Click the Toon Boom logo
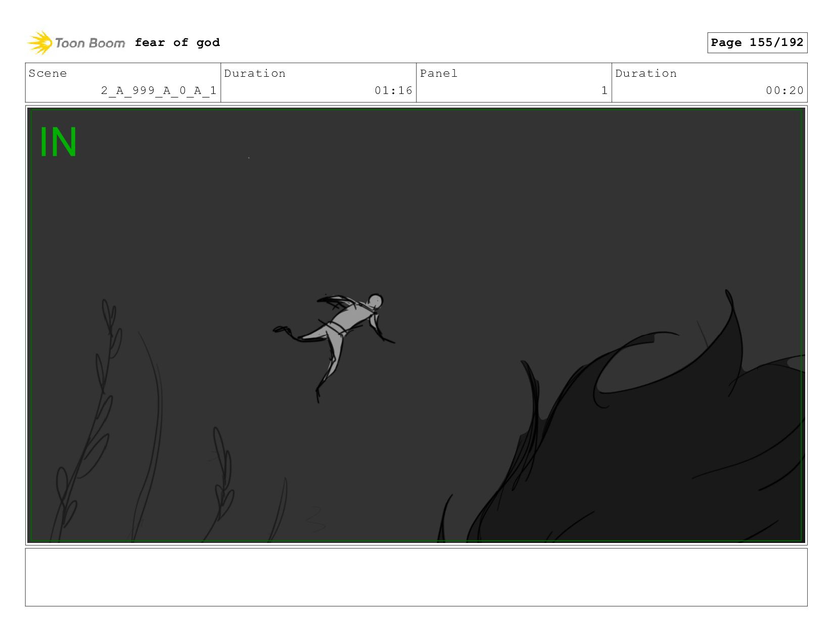This screenshot has height=644, width=834. tap(76, 43)
